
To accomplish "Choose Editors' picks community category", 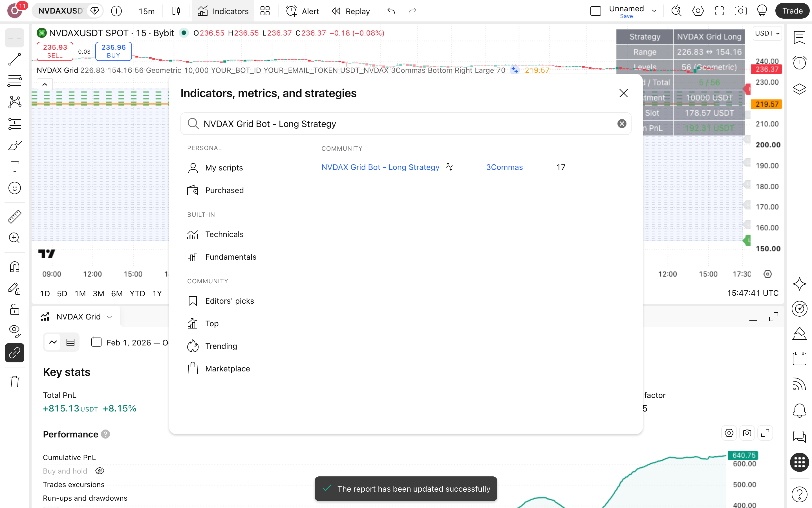I will click(x=220, y=301).
